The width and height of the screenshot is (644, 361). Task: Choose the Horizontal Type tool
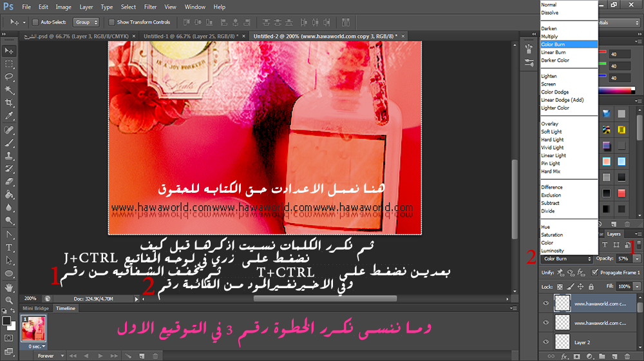(9, 248)
